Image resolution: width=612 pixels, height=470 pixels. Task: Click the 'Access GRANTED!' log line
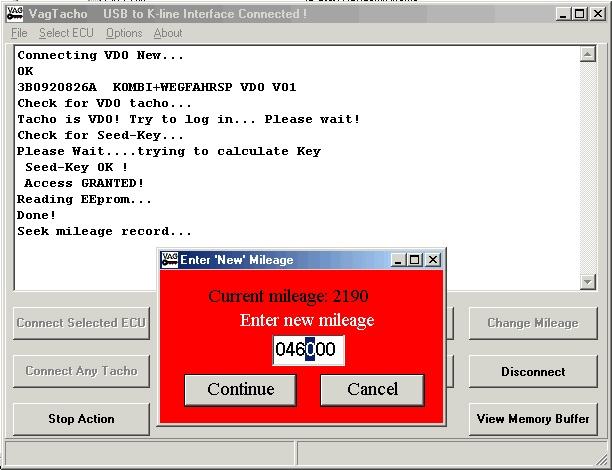(x=84, y=183)
